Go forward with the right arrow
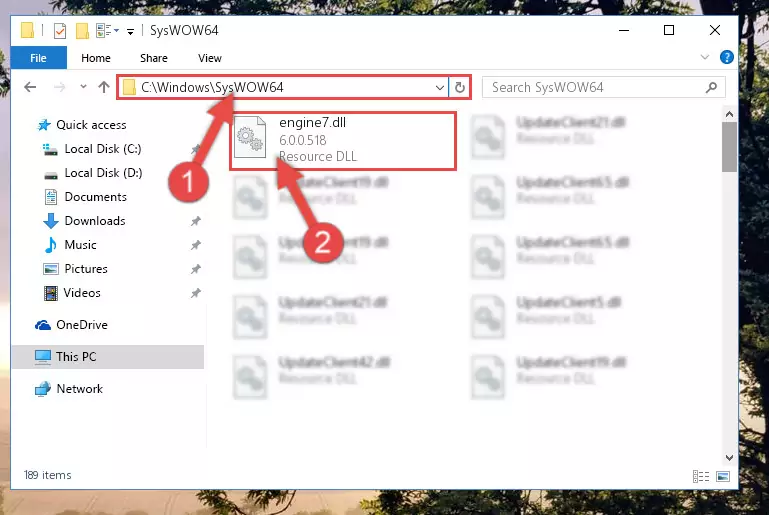This screenshot has height=515, width=769. tap(59, 87)
